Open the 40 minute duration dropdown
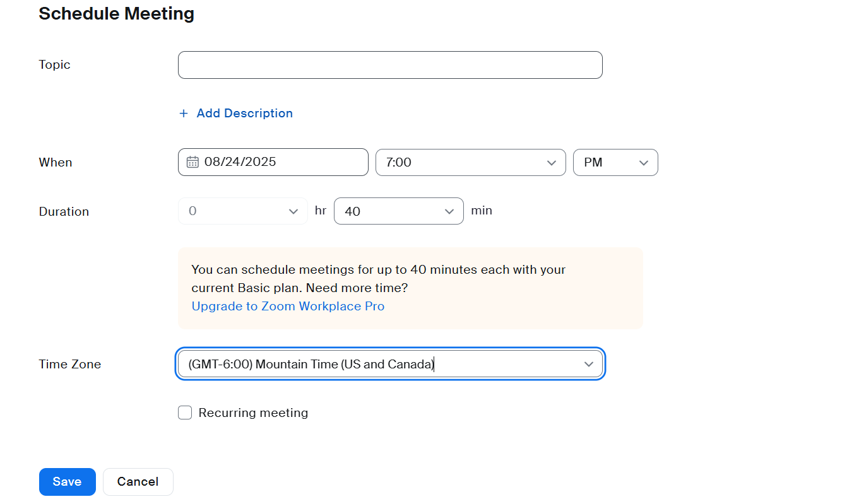The height and width of the screenshot is (504, 847). point(398,211)
